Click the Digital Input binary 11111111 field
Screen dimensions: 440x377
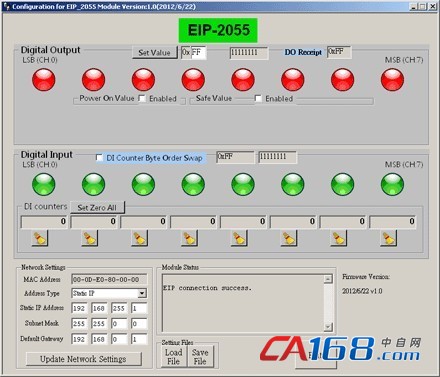click(277, 157)
